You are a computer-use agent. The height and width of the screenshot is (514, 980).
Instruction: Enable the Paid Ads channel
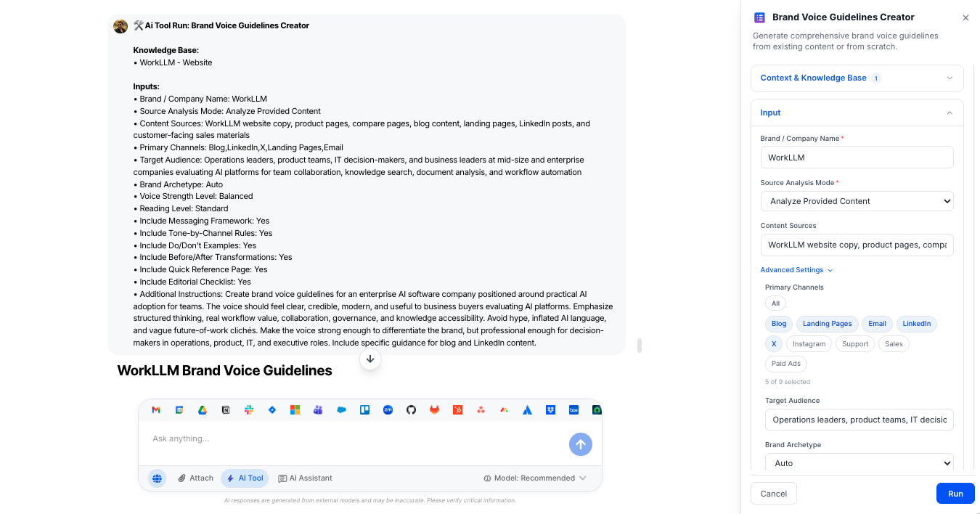pos(785,363)
